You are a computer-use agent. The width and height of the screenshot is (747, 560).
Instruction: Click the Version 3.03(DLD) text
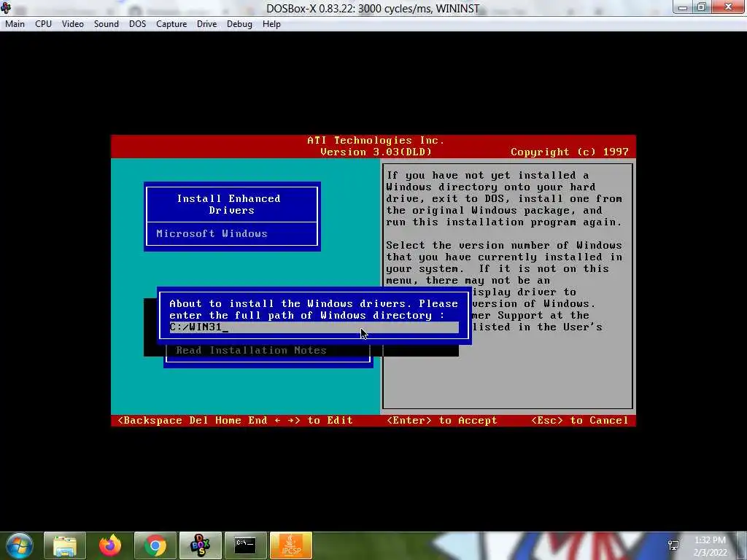[x=376, y=152]
